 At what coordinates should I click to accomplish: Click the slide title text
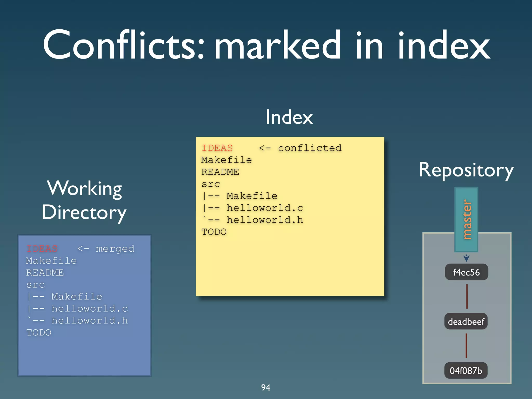266,45
